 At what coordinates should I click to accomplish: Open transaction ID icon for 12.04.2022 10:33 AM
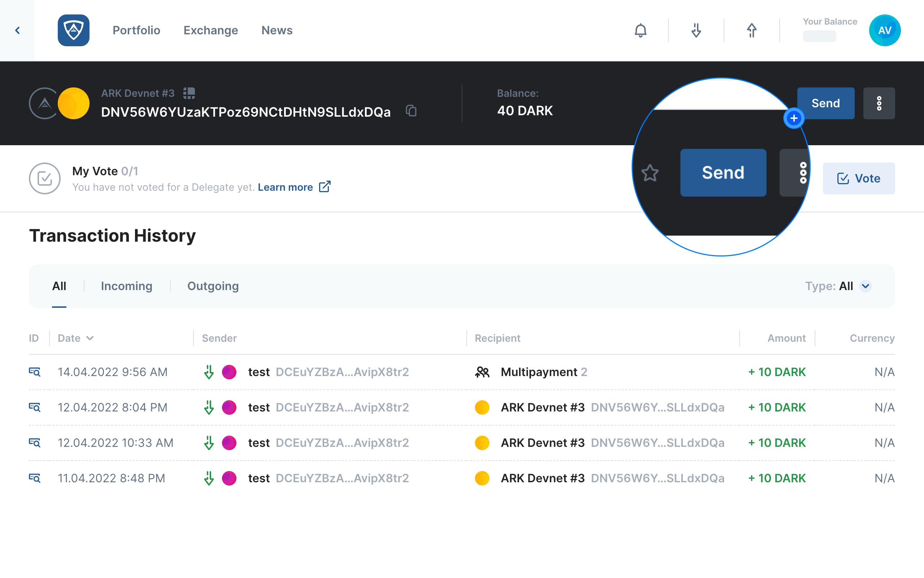coord(35,443)
